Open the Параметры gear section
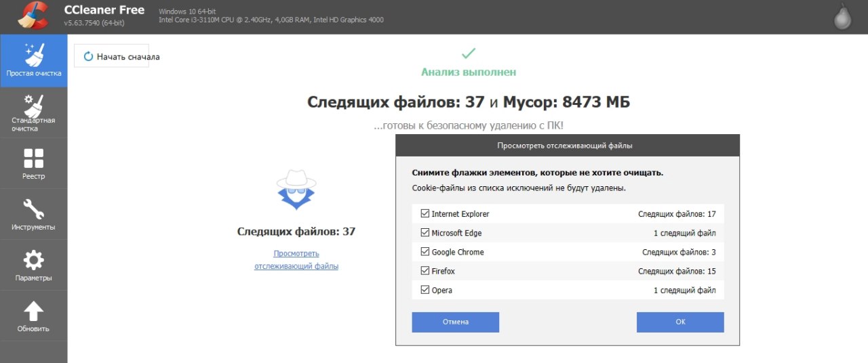This screenshot has width=868, height=363. click(34, 265)
